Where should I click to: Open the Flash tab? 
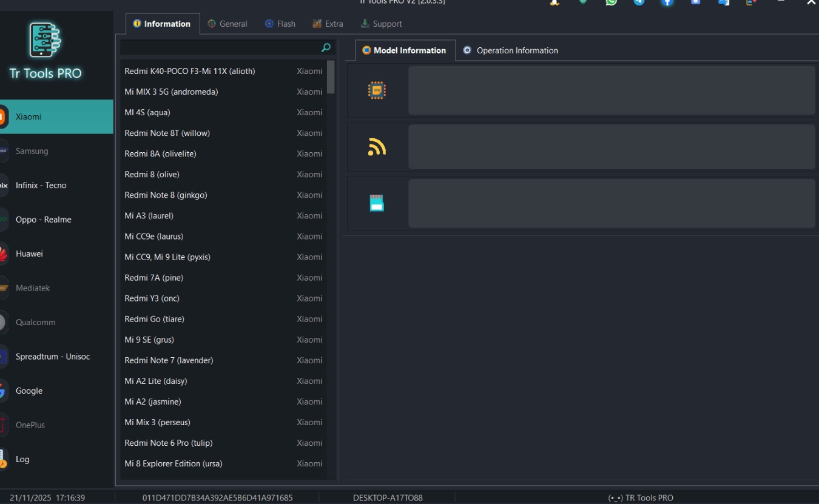[280, 24]
